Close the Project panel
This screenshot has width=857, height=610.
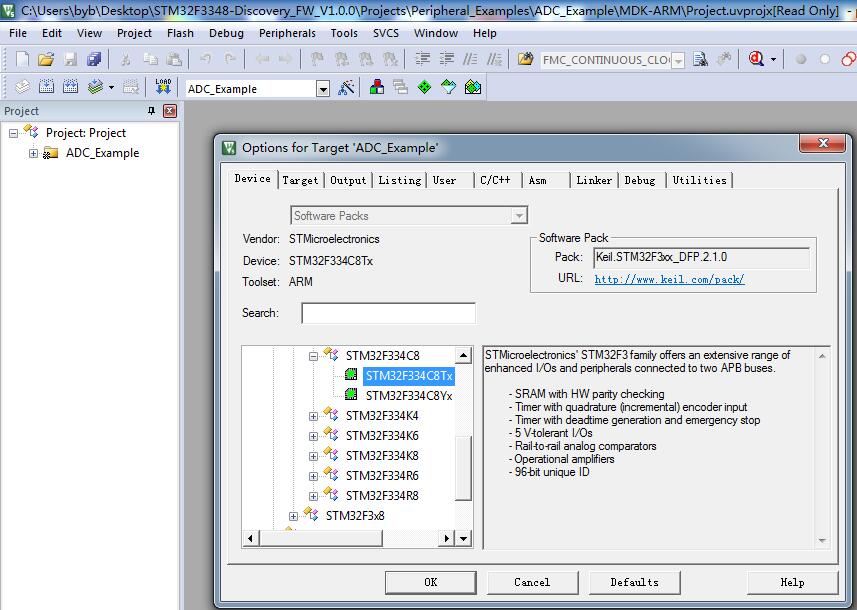(x=170, y=111)
